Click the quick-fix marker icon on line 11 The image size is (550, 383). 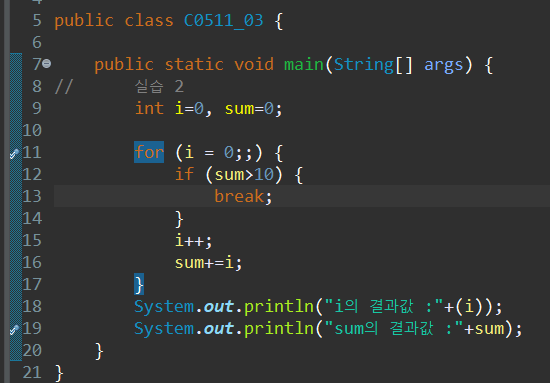click(14, 153)
